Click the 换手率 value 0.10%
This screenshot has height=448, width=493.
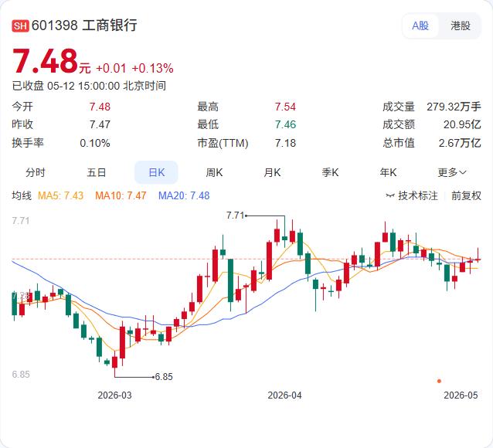coord(95,144)
